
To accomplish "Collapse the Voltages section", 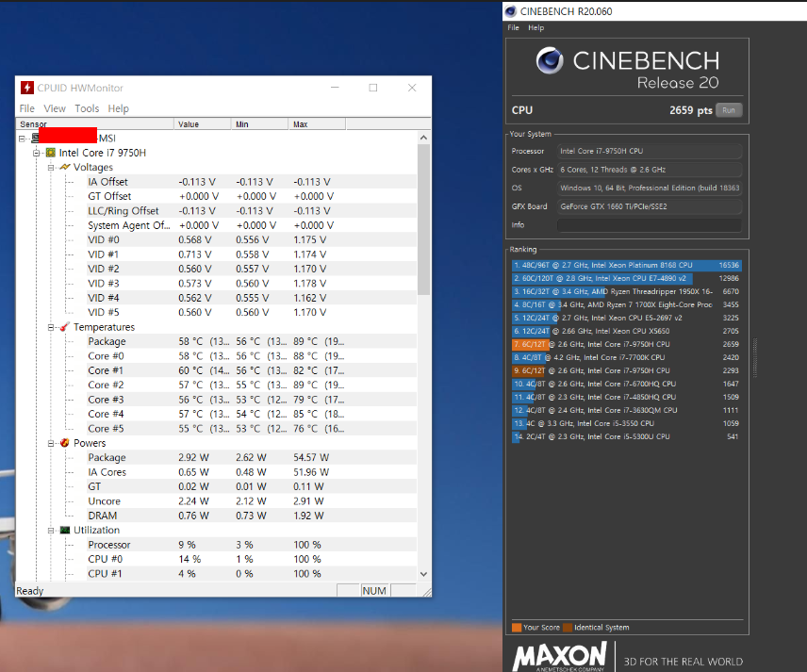I will (51, 167).
